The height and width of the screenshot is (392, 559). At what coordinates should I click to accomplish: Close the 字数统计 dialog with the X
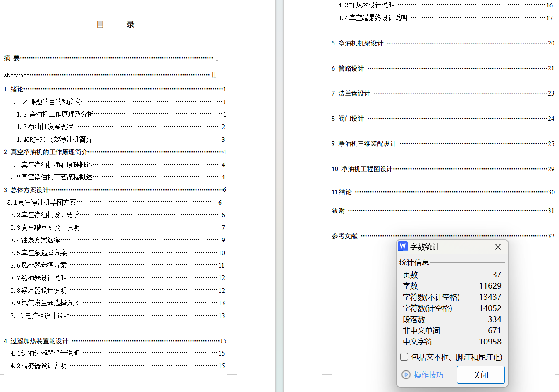click(498, 247)
